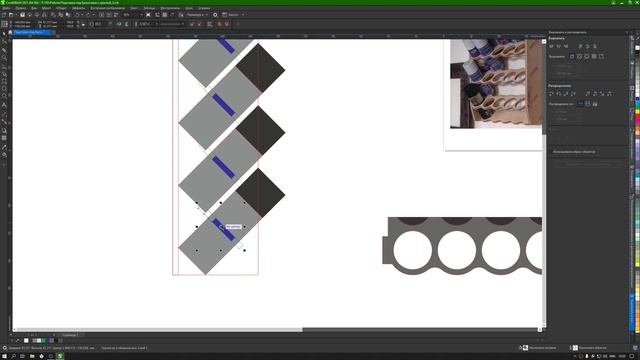
Task: Expand the undo history arrow
Action: click(82, 15)
